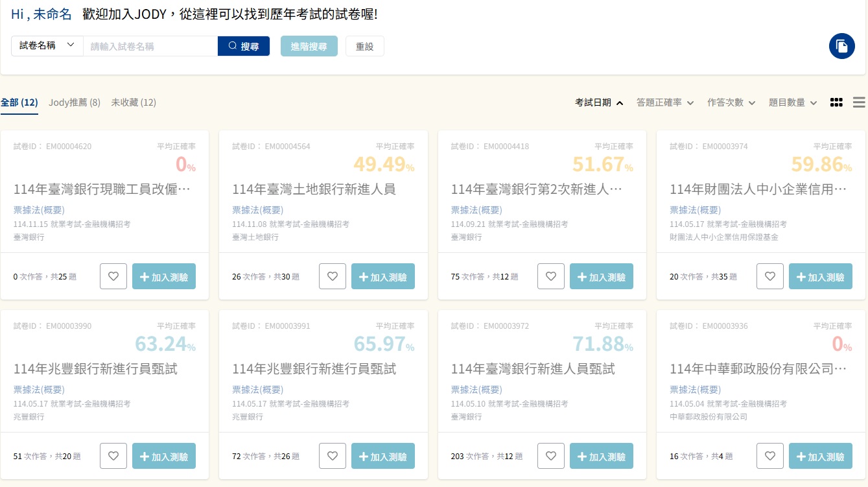The image size is (868, 487).
Task: Click heart icon on exam EM00004418
Action: point(551,276)
